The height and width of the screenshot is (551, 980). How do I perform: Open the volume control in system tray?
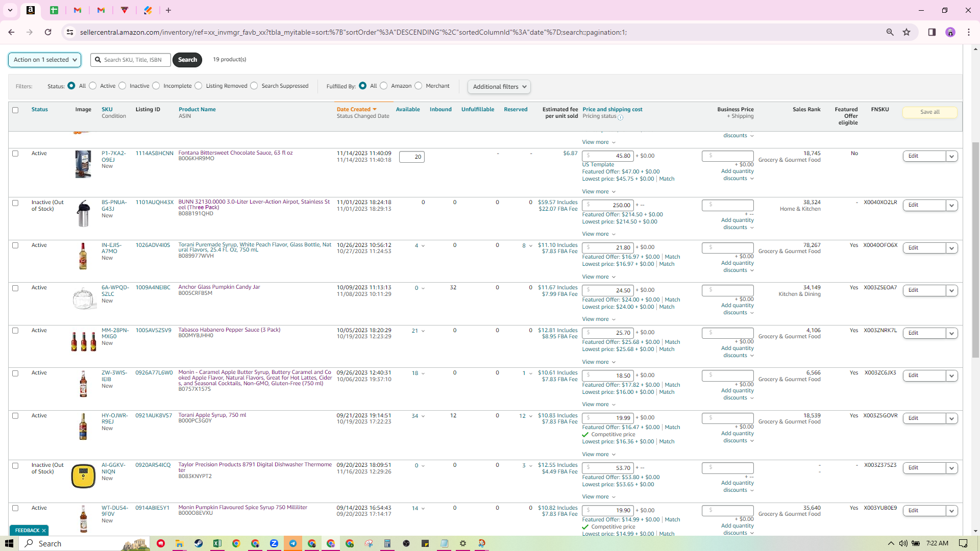903,543
